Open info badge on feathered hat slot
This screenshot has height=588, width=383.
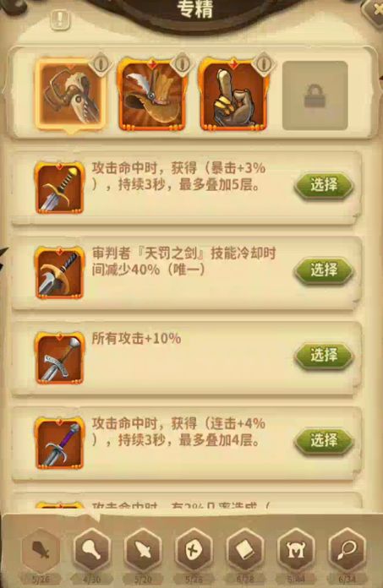point(182,63)
